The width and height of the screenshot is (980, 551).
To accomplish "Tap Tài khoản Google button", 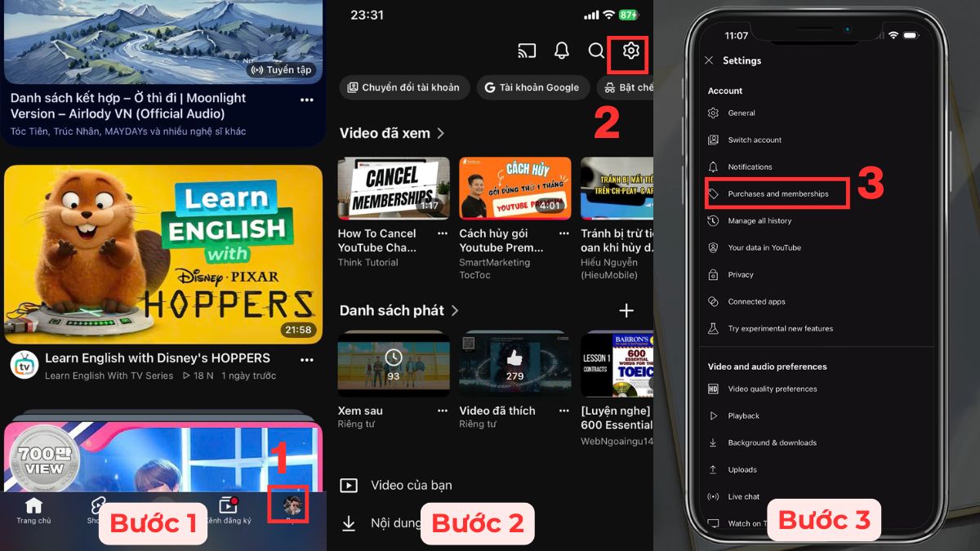I will (x=532, y=87).
